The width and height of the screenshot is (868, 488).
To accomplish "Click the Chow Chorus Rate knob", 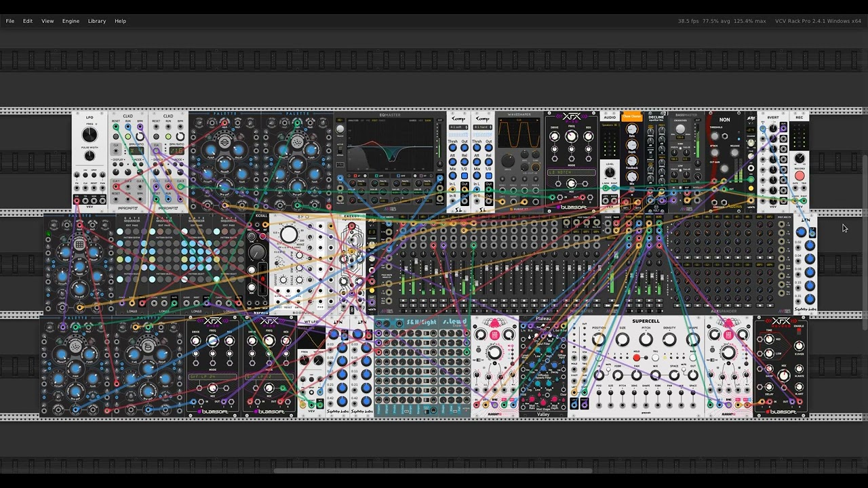I will 632,129.
